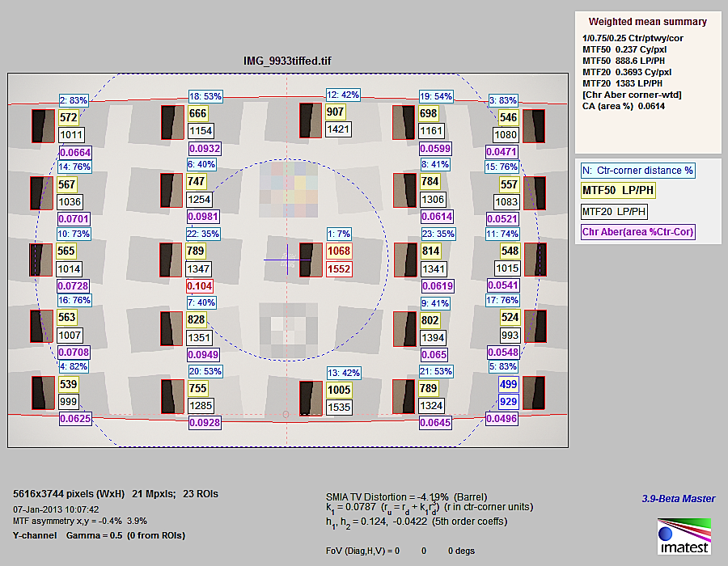Click the center MTF50 value 1068
This screenshot has width=728, height=566.
point(339,251)
